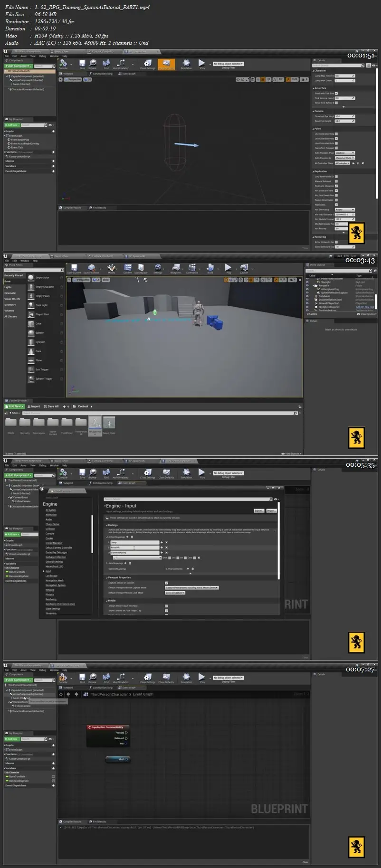This screenshot has height=868, width=381.
Task: Open the Window menu in the 00:03:43 level editor
Action: pos(25,261)
